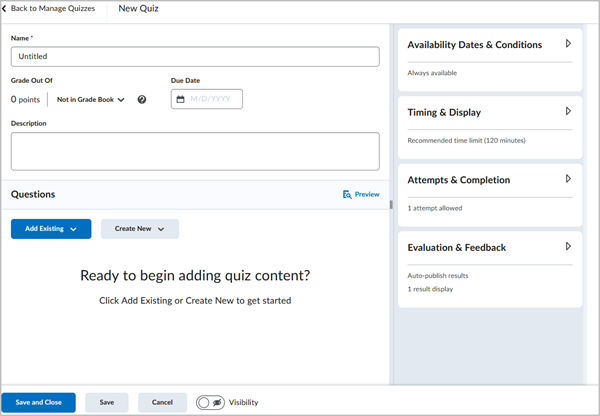
Task: Click the Questions section heading
Action: (x=33, y=194)
